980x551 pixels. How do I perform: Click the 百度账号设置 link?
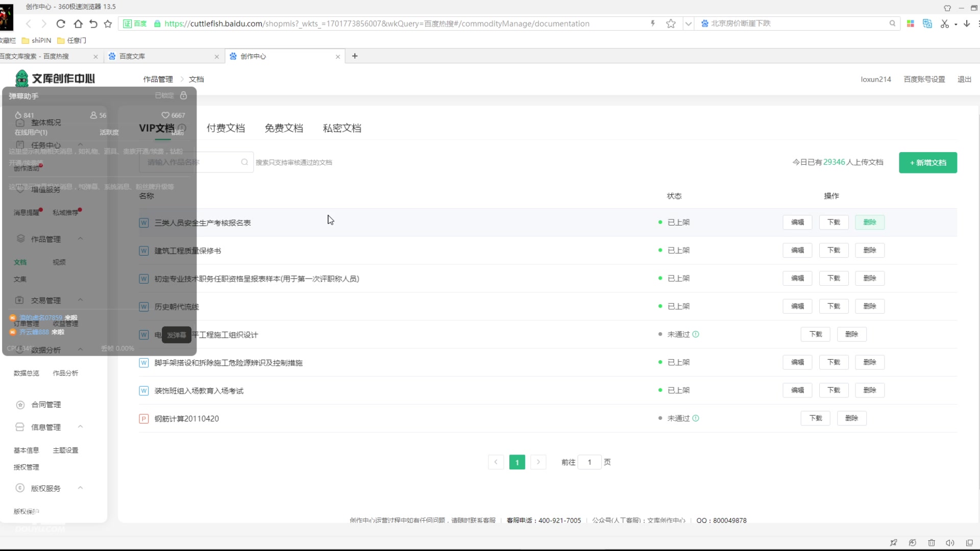click(x=924, y=79)
